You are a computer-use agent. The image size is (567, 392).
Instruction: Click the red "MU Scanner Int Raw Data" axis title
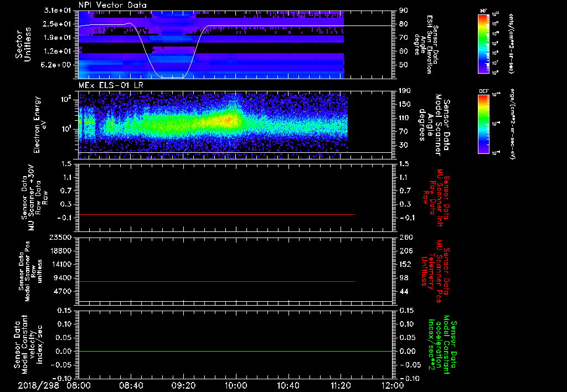point(437,197)
